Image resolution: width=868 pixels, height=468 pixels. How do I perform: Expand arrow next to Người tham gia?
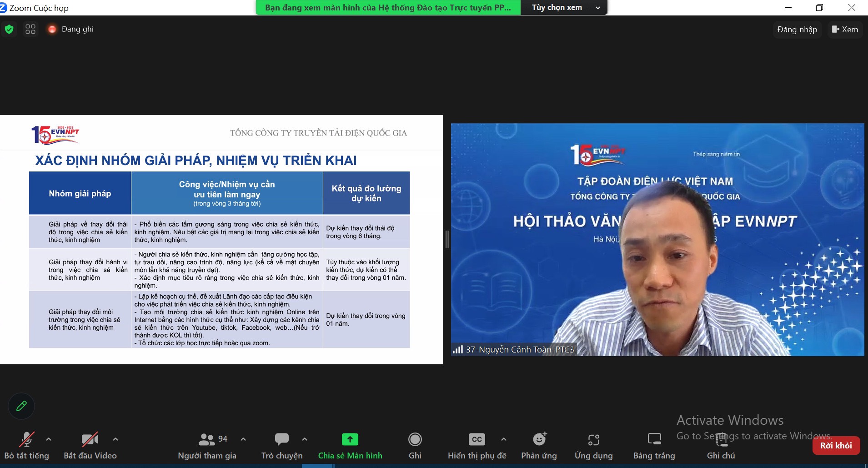[243, 439]
